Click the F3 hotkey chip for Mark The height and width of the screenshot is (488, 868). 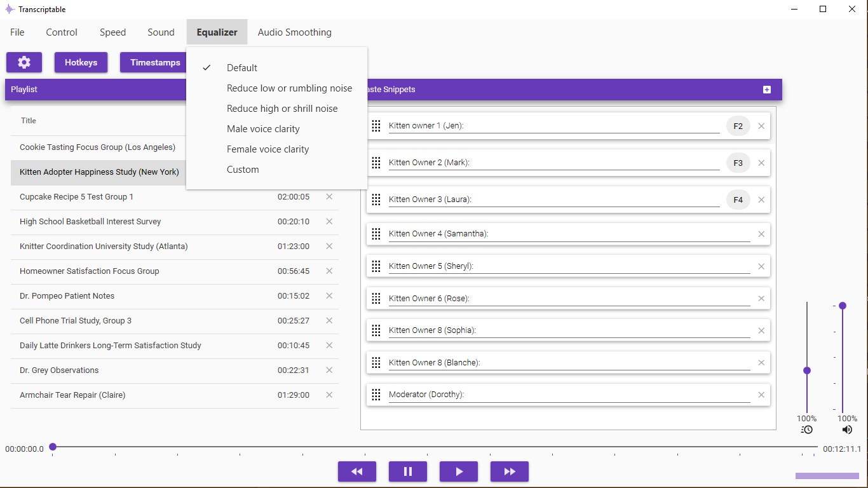tap(738, 163)
